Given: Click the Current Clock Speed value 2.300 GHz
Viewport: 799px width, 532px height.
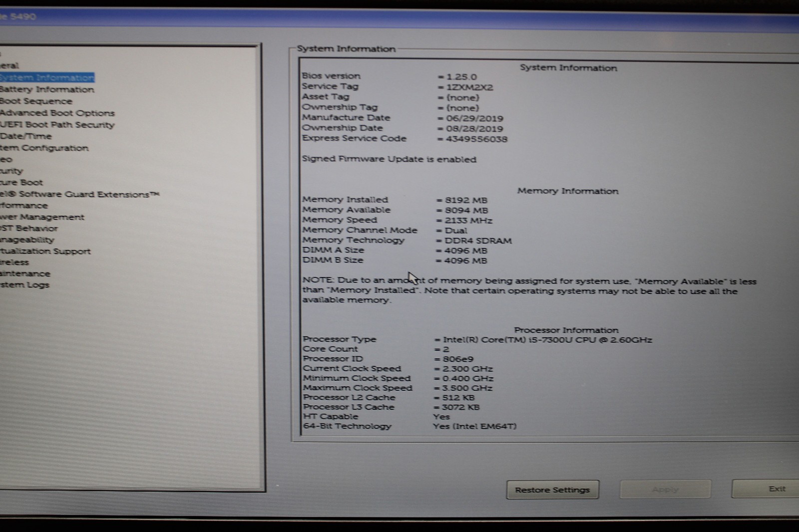Looking at the screenshot, I should 468,369.
